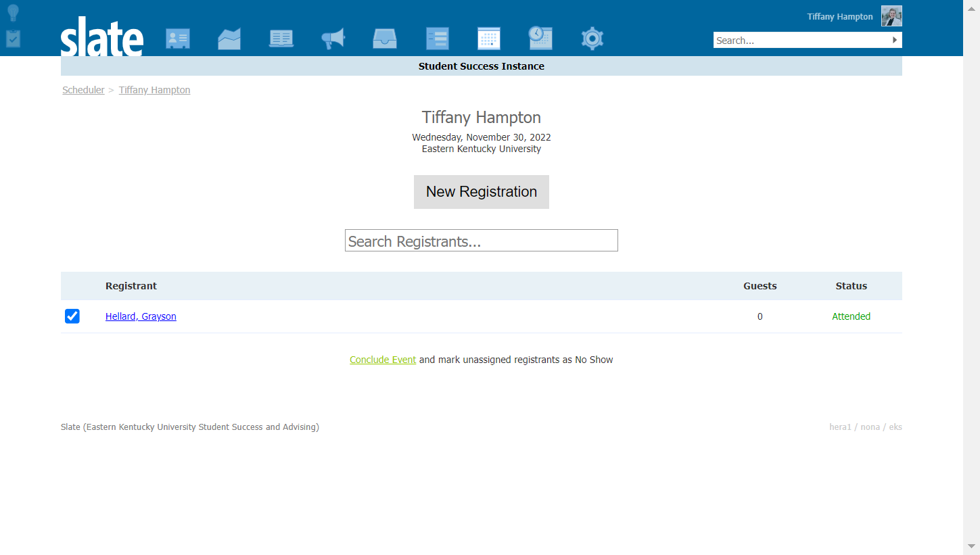Click the Eastern Kentucky University subtitle
Screen dimensions: 980x555
tap(482, 149)
